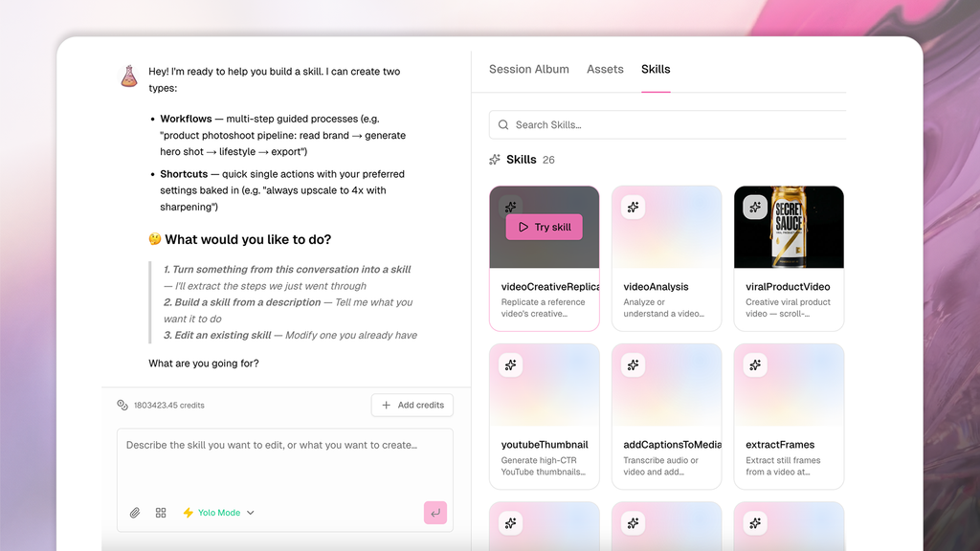Open the Secret Sauce viralProductVideo thumbnail
The height and width of the screenshot is (551, 980).
pyautogui.click(x=789, y=227)
